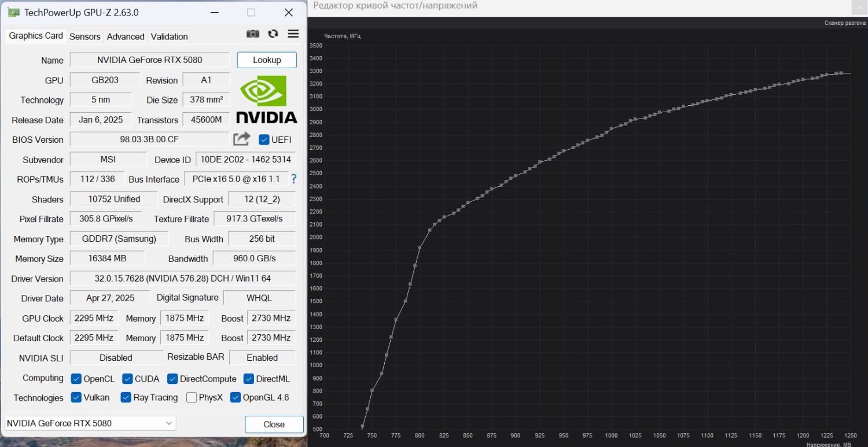868x447 pixels.
Task: Close the GPU-Z window with X
Action: click(x=288, y=13)
